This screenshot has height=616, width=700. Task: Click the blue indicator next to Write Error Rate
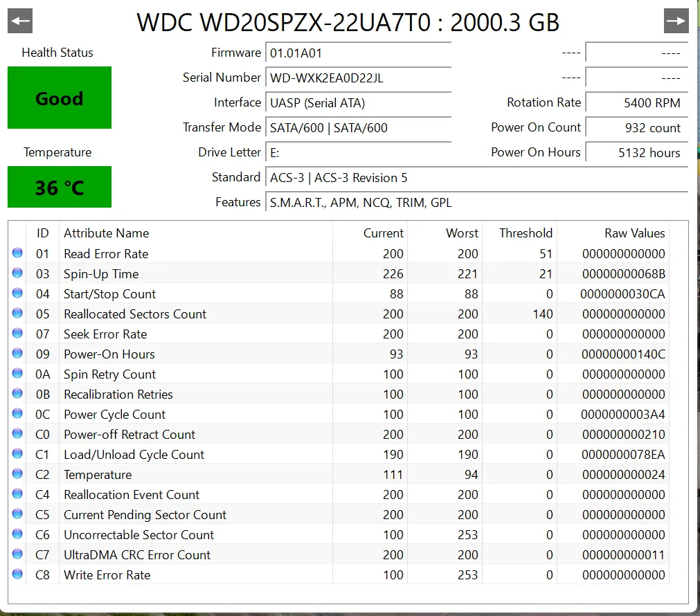coord(17,574)
